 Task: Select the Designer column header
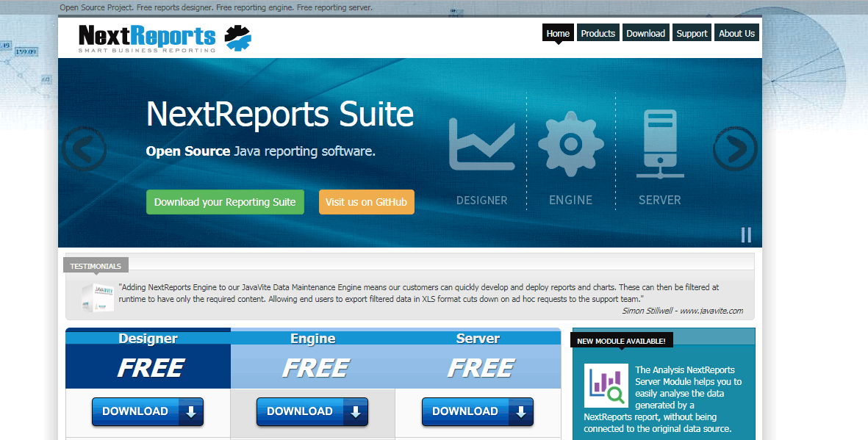pyautogui.click(x=148, y=338)
